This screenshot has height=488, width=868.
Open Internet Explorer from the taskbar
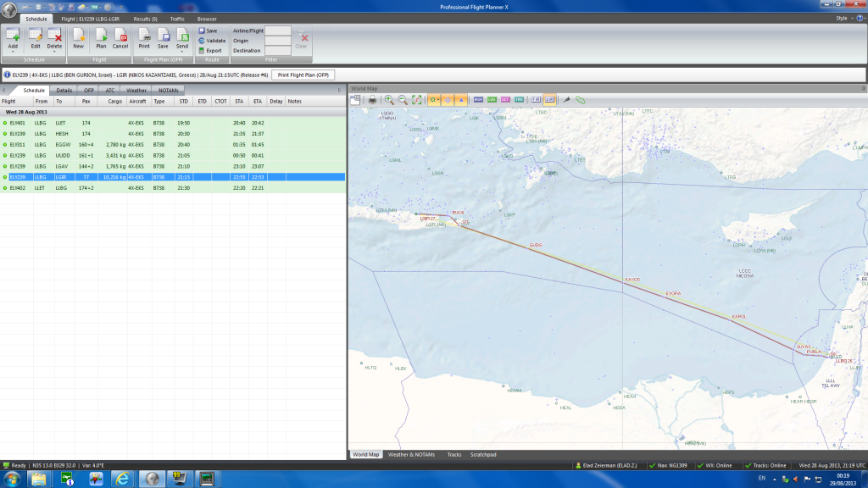tap(121, 480)
